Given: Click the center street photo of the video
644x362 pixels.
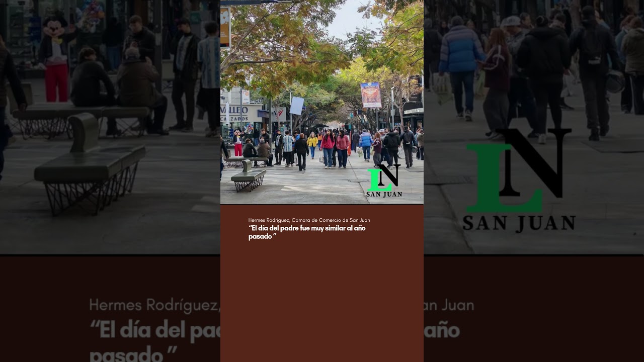Looking at the screenshot, I should (x=322, y=102).
